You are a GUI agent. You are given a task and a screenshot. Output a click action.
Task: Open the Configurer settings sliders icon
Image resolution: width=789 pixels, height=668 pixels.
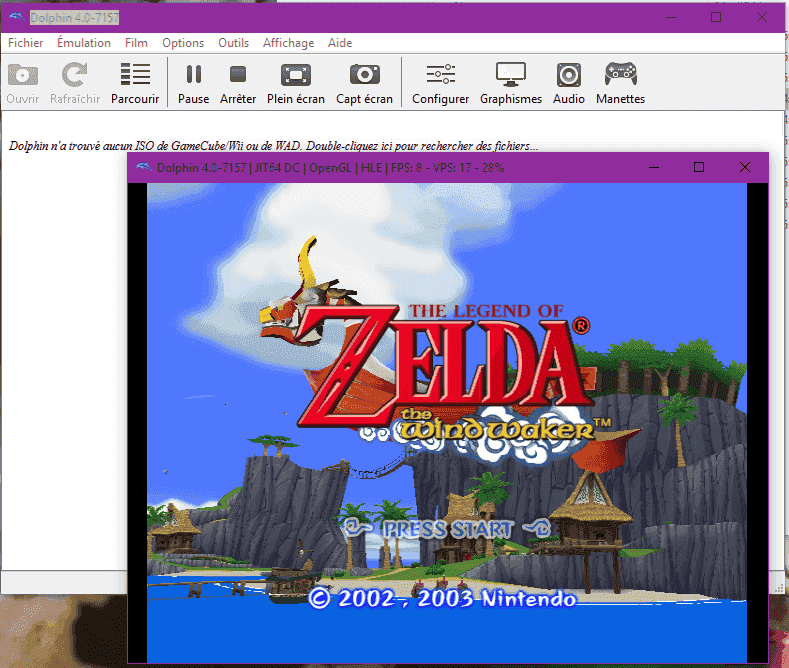click(440, 74)
